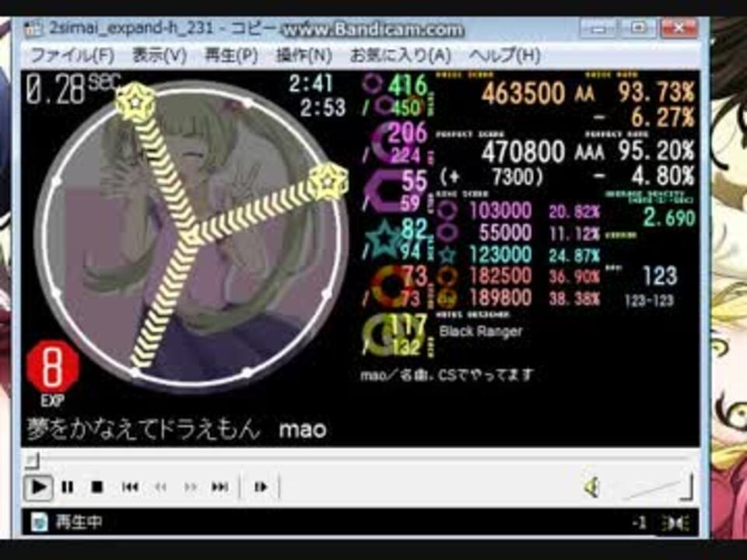Click the 2:53 total time
Viewport: 747px width, 560px height.
[x=322, y=108]
